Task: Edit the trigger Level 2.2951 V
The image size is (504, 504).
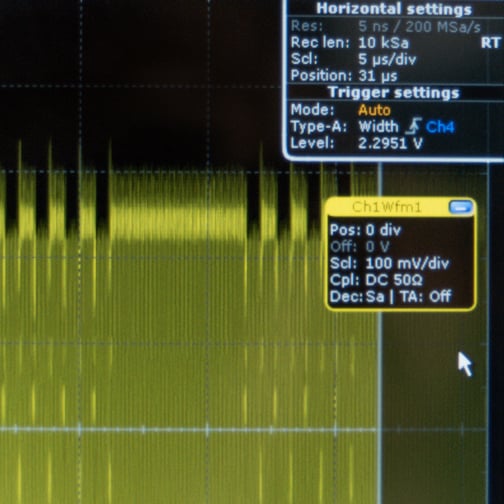Action: [x=390, y=143]
